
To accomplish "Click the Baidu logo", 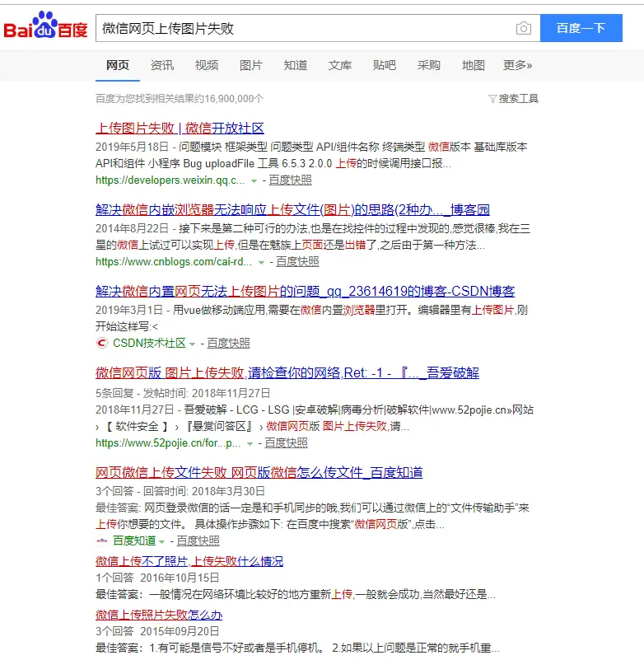I will click(45, 26).
